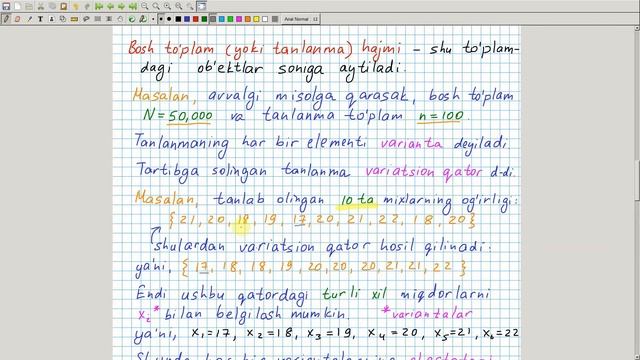640x360 pixels.
Task: Pick the dark green color swatch
Action: click(204, 19)
